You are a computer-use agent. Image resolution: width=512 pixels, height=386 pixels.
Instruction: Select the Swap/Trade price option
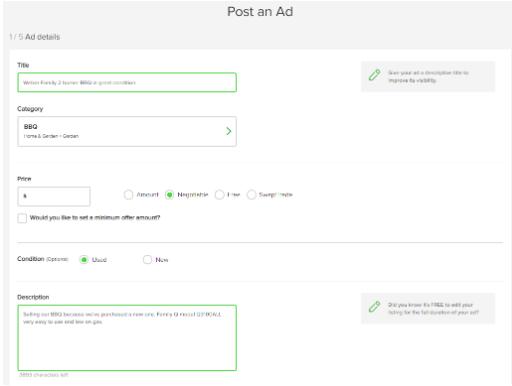coord(251,195)
